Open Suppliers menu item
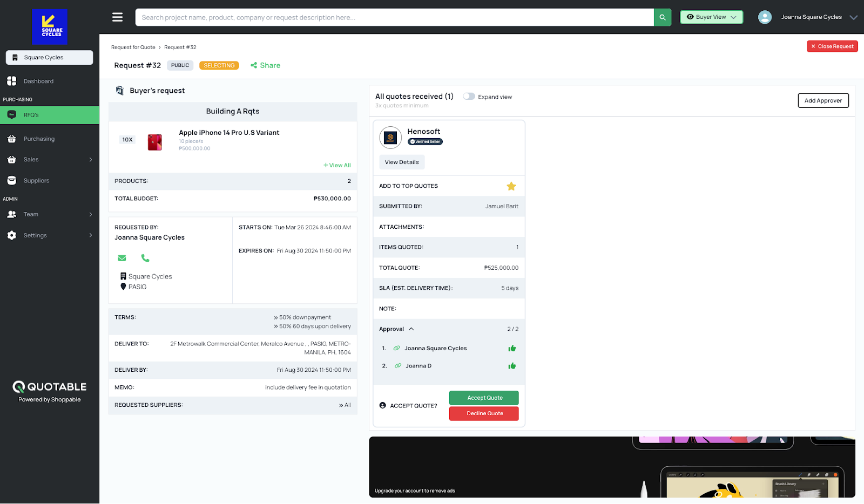 click(36, 181)
